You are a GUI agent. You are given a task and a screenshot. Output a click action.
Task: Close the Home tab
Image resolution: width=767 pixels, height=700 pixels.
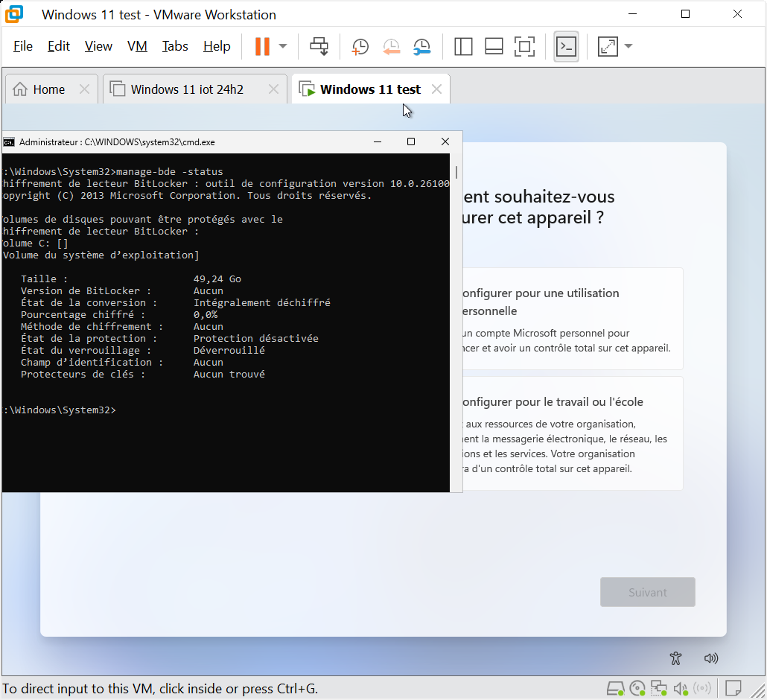[84, 89]
